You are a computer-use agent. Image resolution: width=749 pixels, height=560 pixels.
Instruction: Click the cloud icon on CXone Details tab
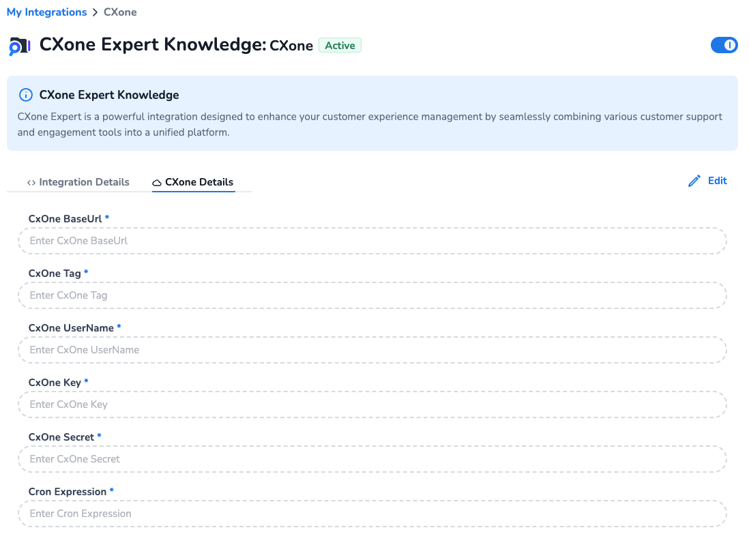click(157, 183)
